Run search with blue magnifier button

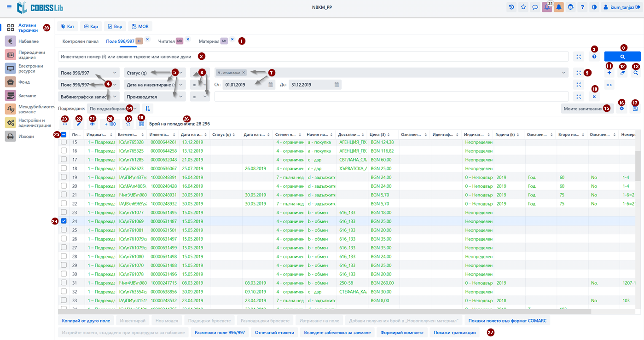622,57
